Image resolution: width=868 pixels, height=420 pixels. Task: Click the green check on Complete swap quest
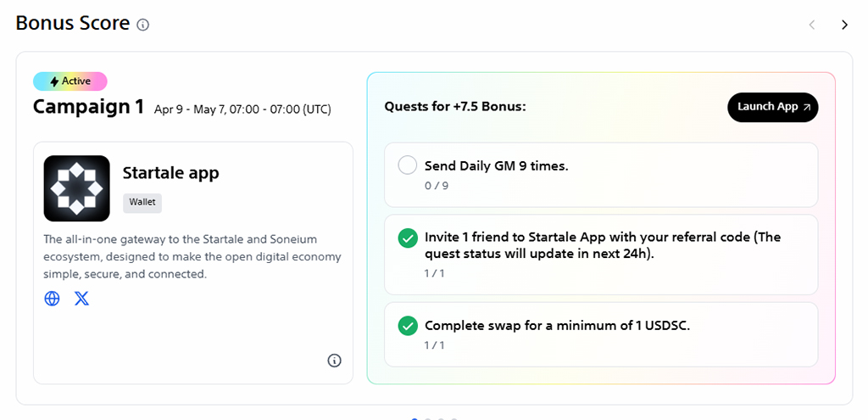(408, 325)
